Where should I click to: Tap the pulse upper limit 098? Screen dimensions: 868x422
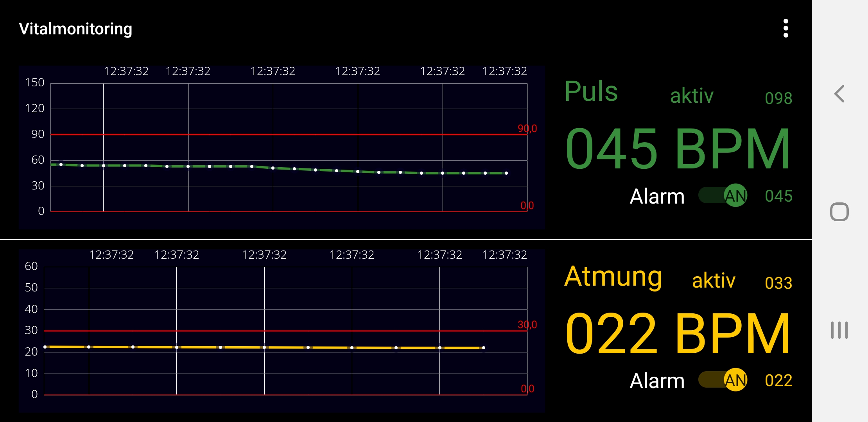(x=778, y=98)
